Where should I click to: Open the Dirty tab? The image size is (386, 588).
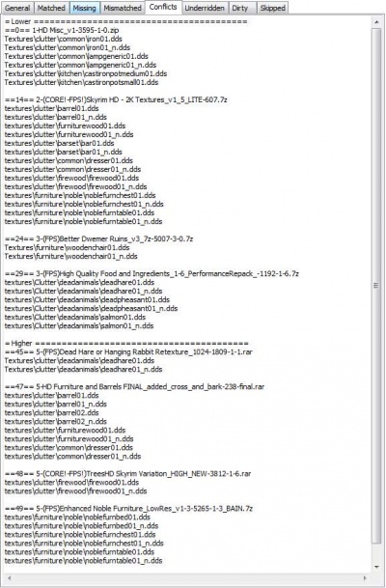pyautogui.click(x=239, y=8)
